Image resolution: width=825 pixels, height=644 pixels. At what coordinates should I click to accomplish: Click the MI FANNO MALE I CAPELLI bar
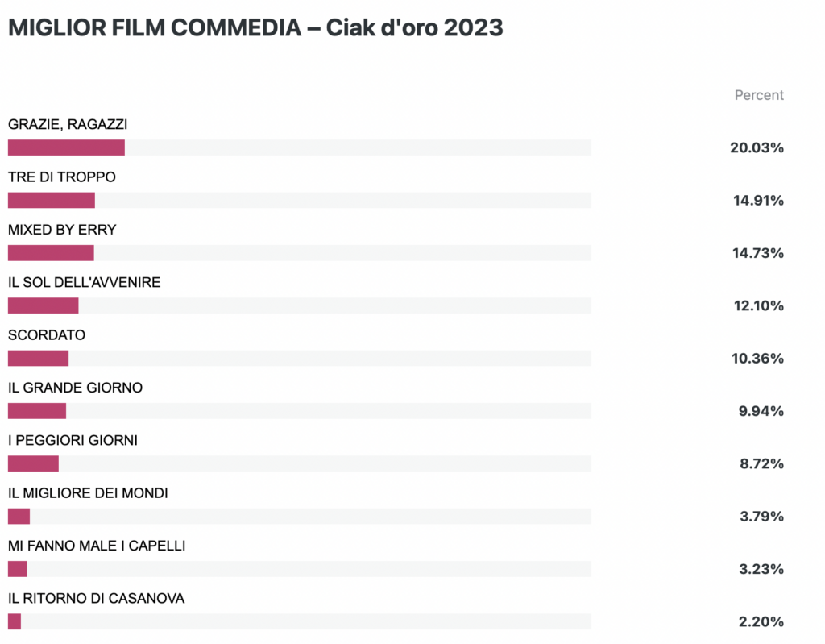[x=300, y=569]
